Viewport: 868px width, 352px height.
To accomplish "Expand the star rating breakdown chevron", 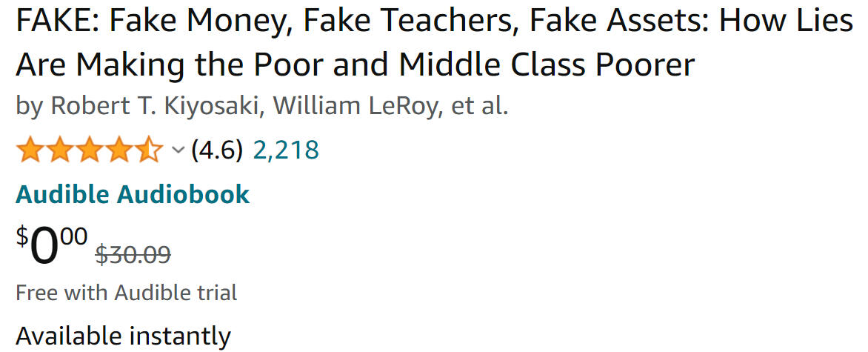I will (178, 150).
